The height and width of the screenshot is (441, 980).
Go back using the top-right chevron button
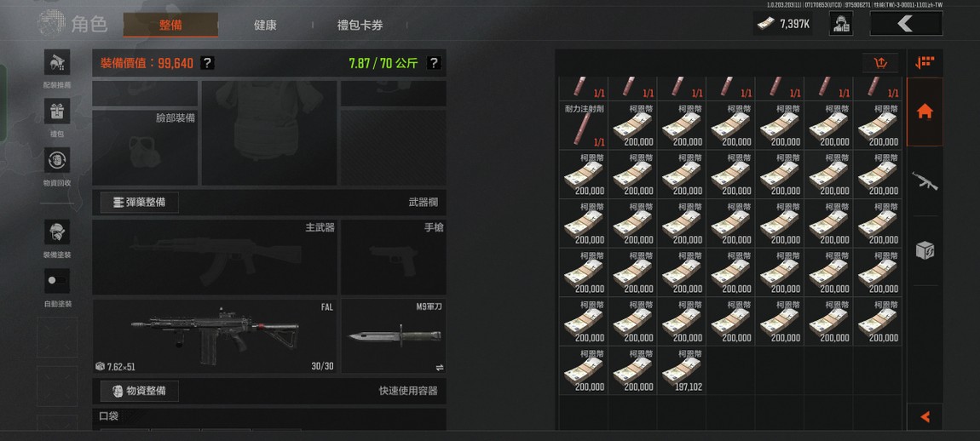pyautogui.click(x=906, y=24)
